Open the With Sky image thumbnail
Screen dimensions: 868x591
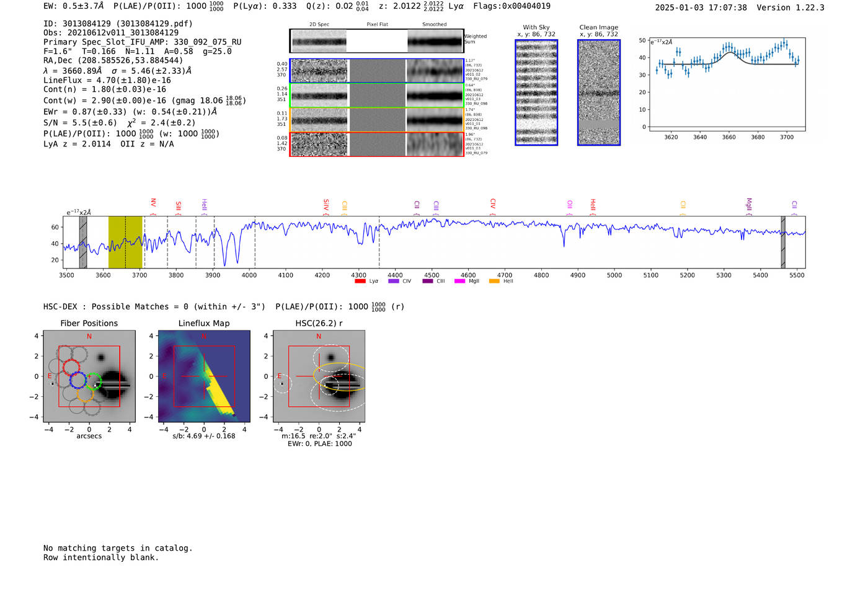pyautogui.click(x=536, y=92)
